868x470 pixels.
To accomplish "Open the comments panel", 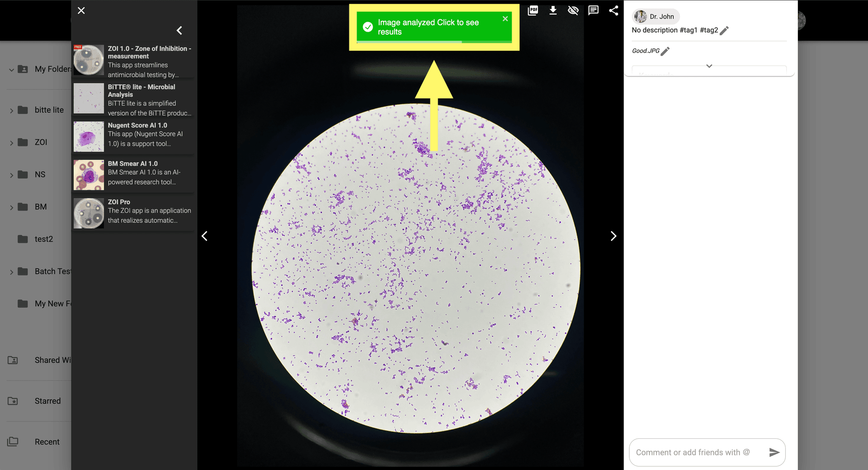I will tap(593, 10).
